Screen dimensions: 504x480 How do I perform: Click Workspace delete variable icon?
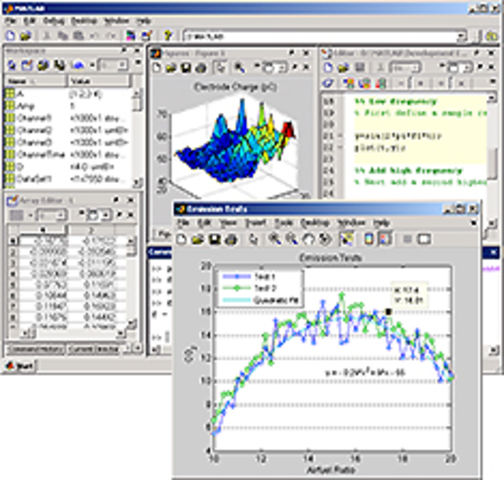pos(60,65)
